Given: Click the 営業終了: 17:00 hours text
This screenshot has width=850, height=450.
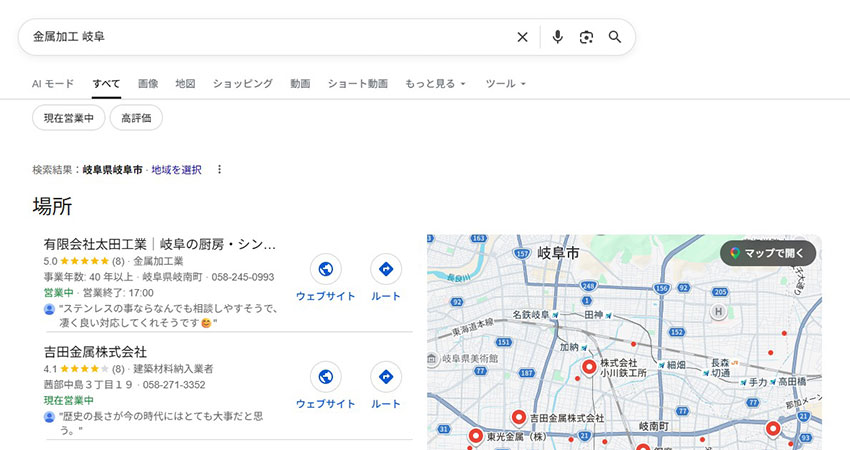Looking at the screenshot, I should click(118, 293).
